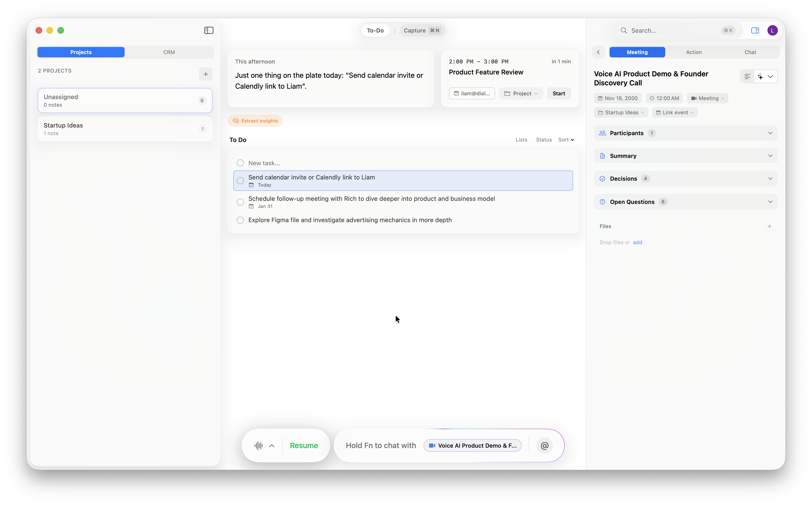
Task: Select the text lines view icon
Action: (x=747, y=77)
